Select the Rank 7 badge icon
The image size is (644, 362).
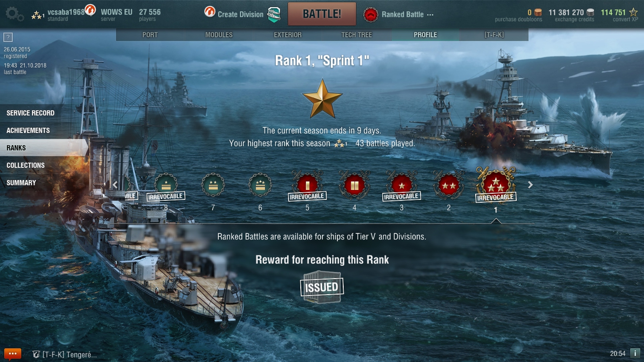tap(213, 185)
